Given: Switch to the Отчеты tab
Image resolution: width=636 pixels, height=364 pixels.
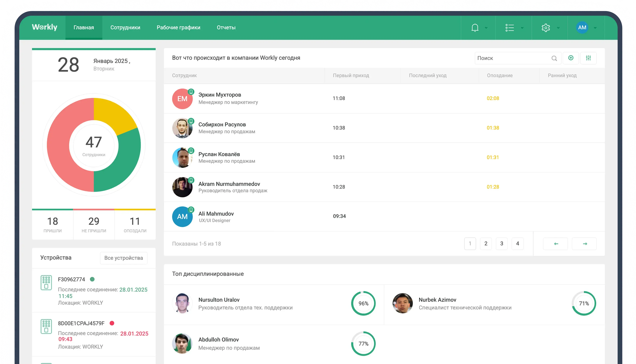Looking at the screenshot, I should [226, 27].
